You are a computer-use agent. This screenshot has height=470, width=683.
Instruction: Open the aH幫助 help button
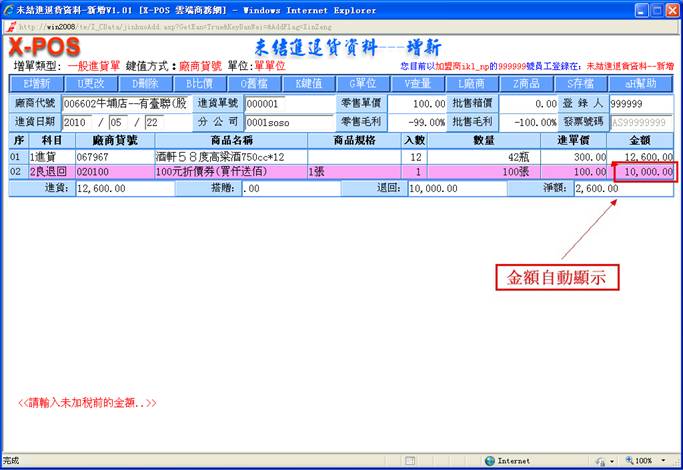[635, 83]
